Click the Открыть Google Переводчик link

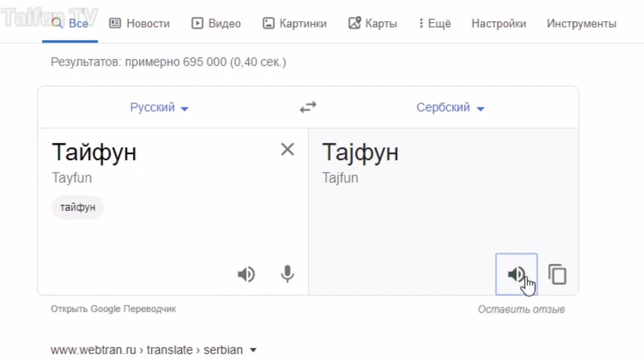click(x=113, y=309)
